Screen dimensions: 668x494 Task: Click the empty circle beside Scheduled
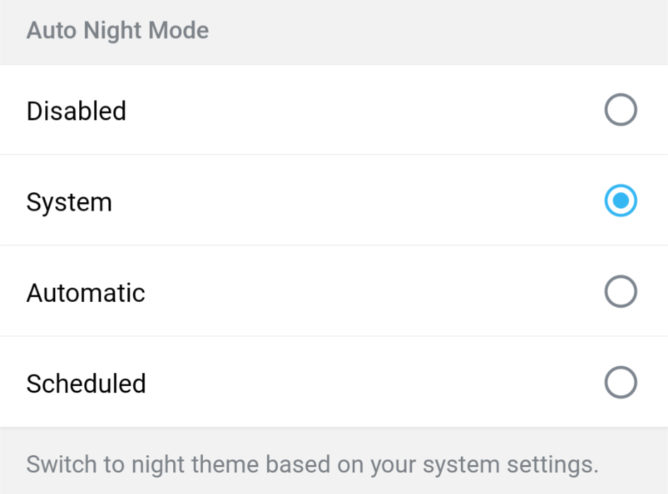[x=620, y=382]
